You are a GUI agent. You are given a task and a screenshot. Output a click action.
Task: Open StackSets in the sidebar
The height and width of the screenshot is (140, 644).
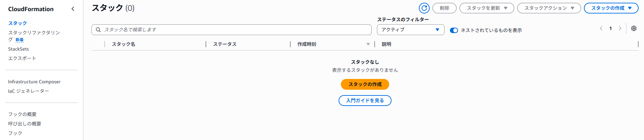click(19, 49)
